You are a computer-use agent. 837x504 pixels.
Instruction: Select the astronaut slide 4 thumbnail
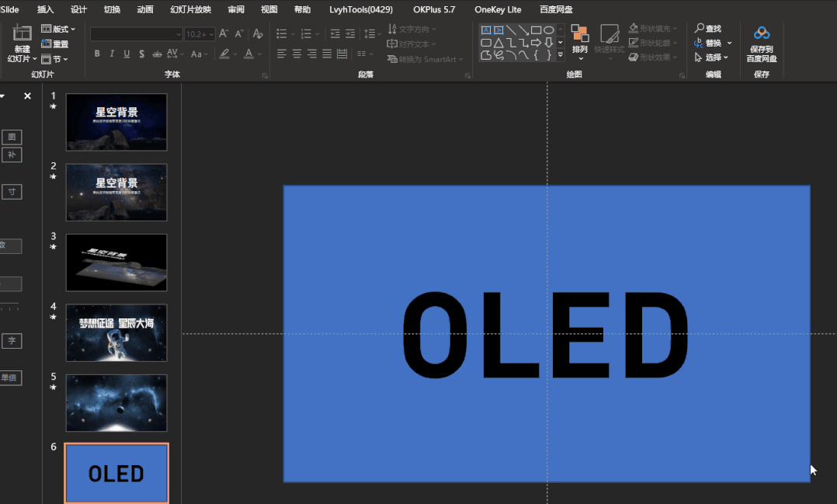tap(116, 332)
